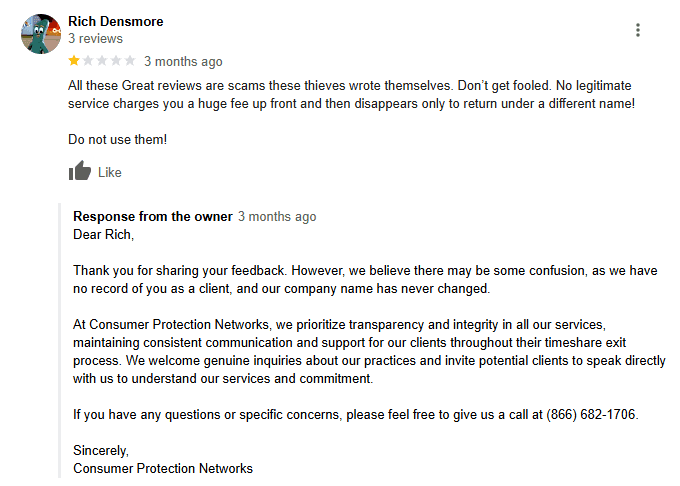Click the filled first rating star
Viewport: 680px width, 486px height.
[x=74, y=61]
